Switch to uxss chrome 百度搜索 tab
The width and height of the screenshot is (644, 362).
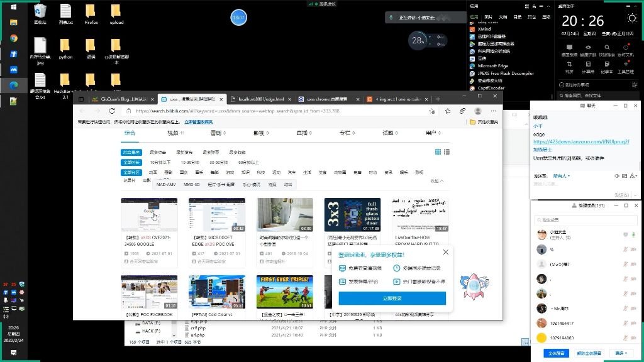point(328,99)
